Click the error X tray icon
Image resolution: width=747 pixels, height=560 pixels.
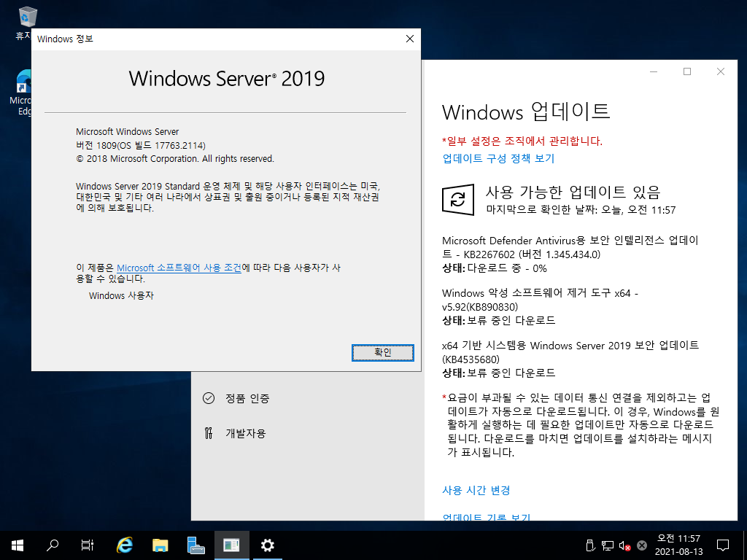(x=642, y=545)
